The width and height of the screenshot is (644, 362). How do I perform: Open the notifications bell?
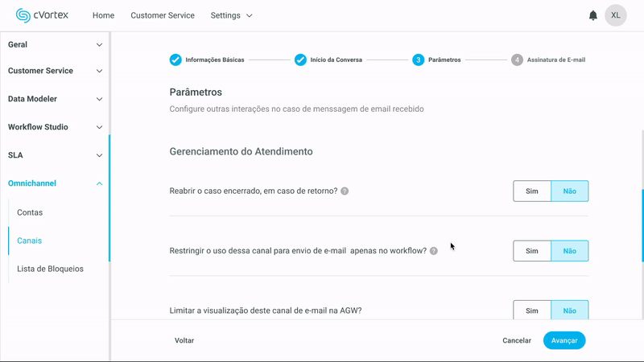click(593, 15)
